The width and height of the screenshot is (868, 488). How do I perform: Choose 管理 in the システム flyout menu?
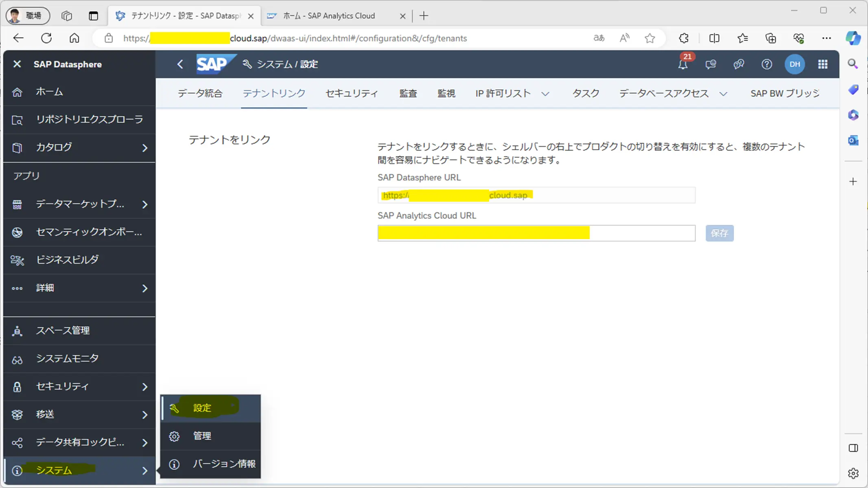(x=210, y=436)
